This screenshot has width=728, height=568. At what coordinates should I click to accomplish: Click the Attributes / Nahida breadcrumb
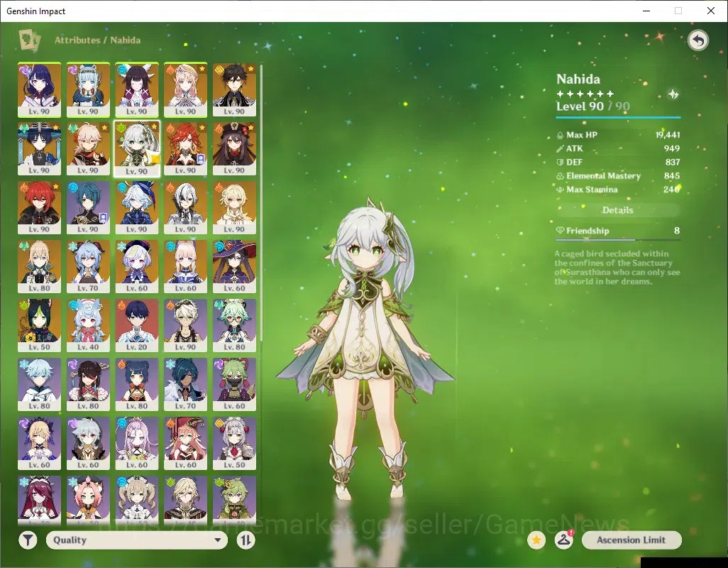point(97,40)
